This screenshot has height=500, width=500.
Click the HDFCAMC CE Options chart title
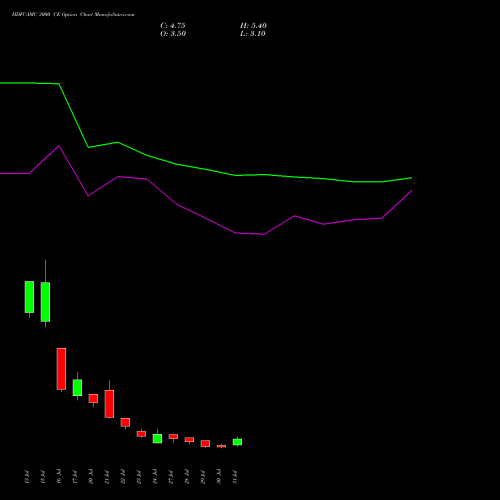pyautogui.click(x=73, y=15)
